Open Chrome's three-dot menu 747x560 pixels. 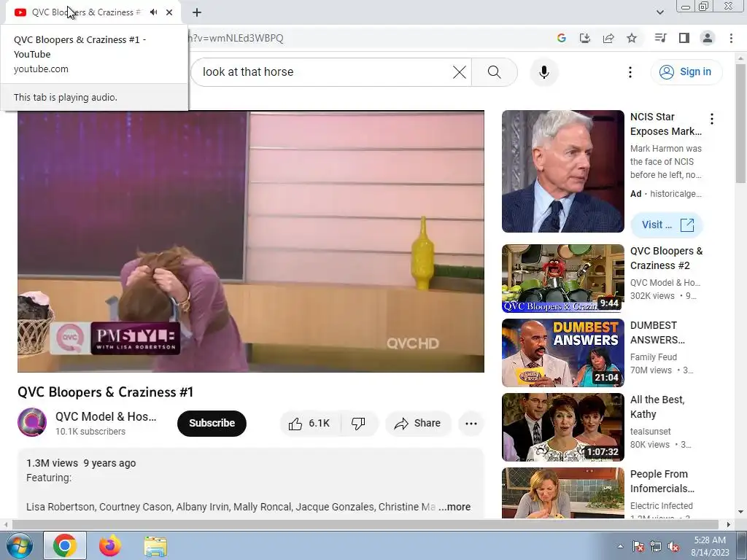coord(731,38)
